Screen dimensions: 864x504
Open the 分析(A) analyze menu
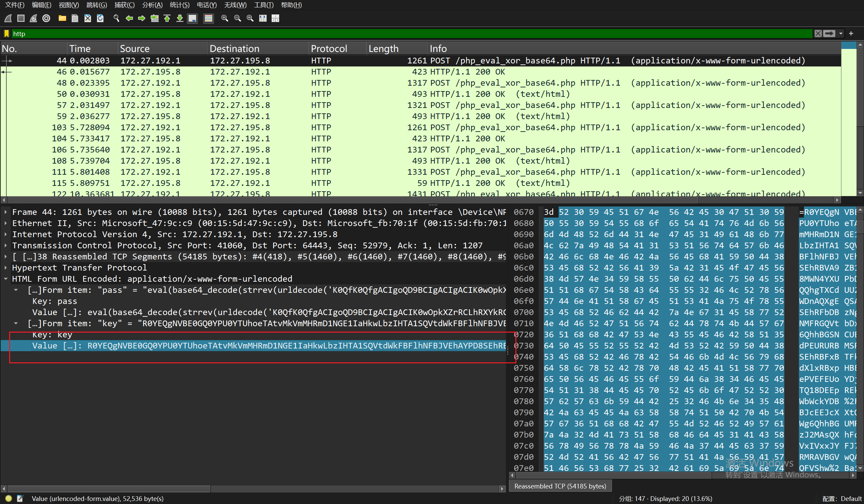(152, 5)
